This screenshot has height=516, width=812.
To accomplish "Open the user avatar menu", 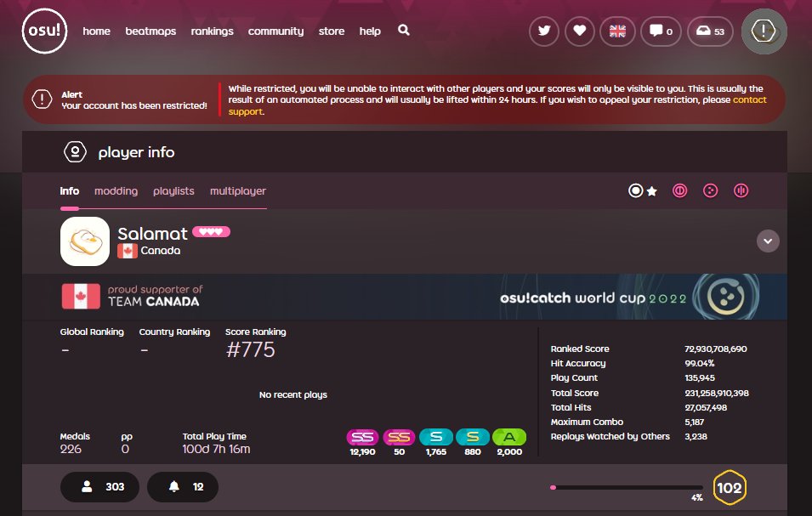I will click(764, 31).
